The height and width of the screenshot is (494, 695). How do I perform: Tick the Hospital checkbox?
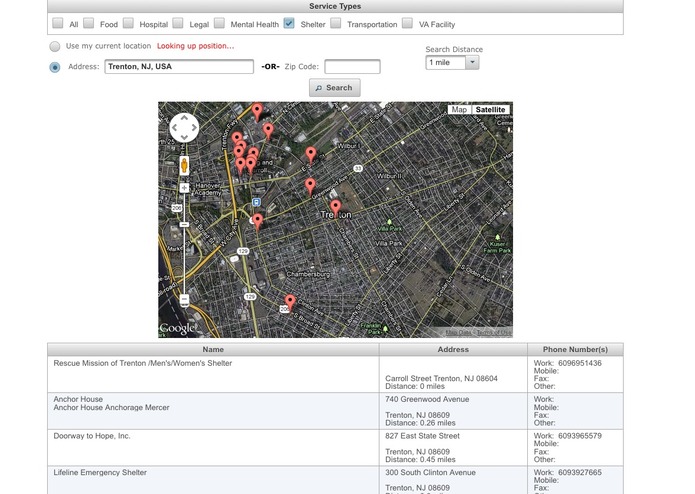click(x=128, y=23)
